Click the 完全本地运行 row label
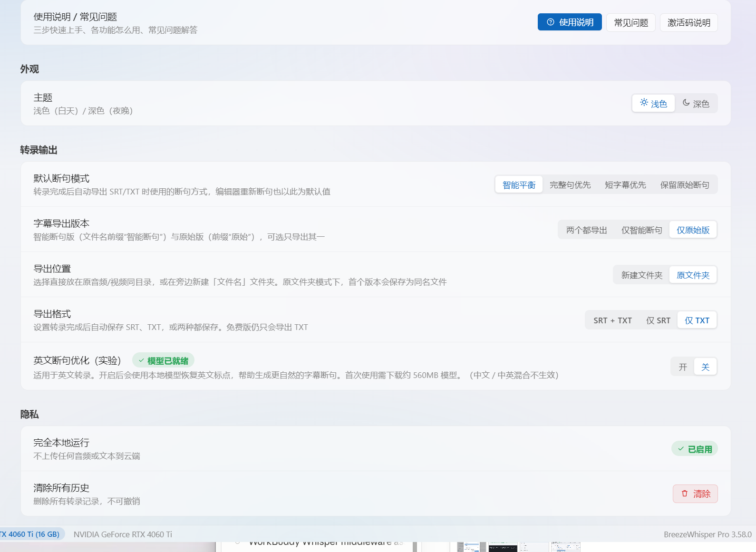The image size is (756, 552). click(61, 443)
